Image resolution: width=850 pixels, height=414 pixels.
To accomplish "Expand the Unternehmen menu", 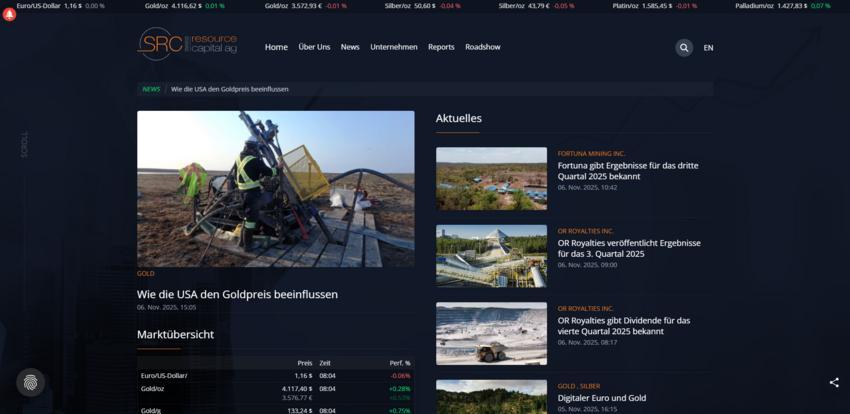I will [x=394, y=47].
